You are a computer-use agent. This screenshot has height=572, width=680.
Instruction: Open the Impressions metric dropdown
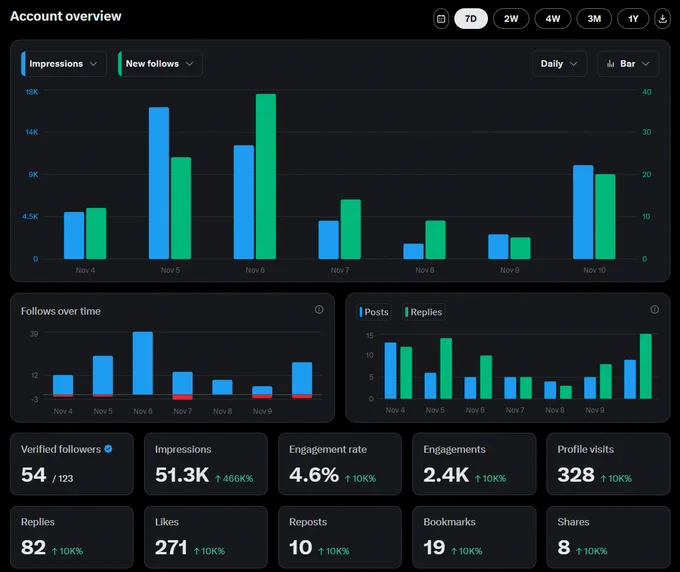64,64
